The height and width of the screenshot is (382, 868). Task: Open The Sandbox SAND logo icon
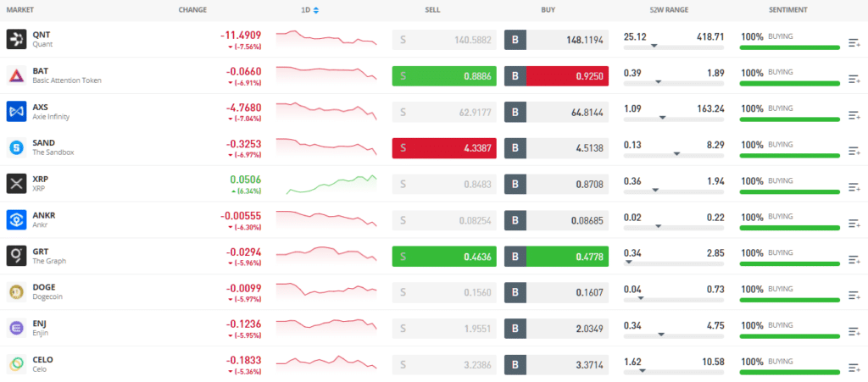click(x=17, y=147)
